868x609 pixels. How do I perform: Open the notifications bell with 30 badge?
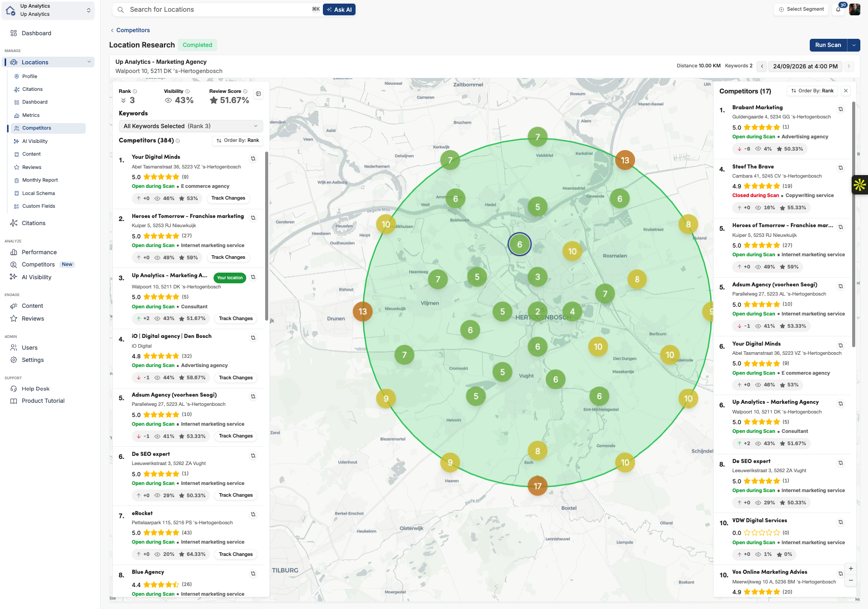838,9
